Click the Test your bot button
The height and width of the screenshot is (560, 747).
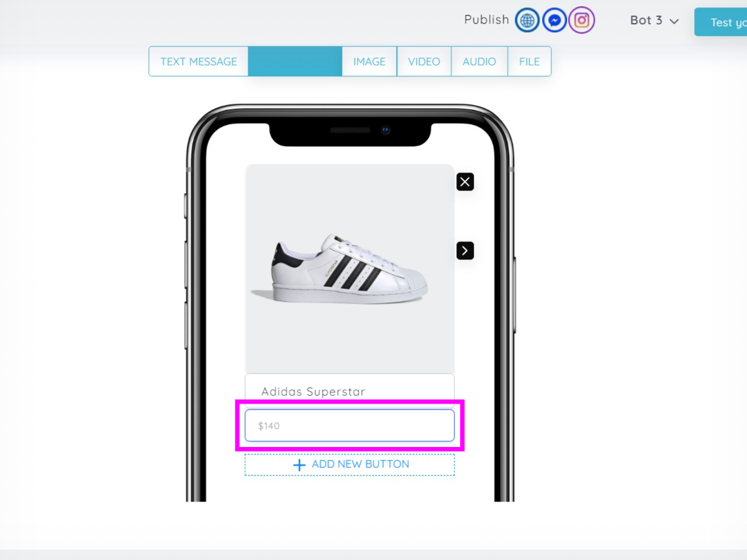point(721,22)
